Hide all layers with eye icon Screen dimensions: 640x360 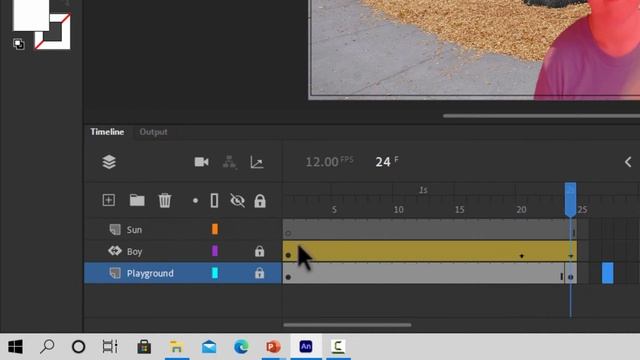pyautogui.click(x=237, y=201)
